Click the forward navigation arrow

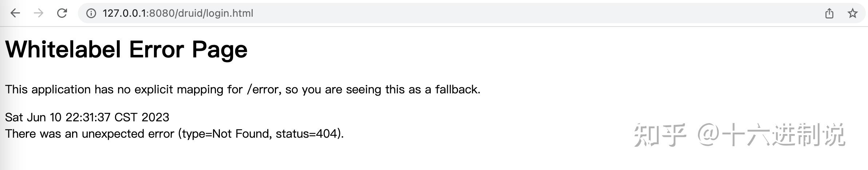click(38, 13)
